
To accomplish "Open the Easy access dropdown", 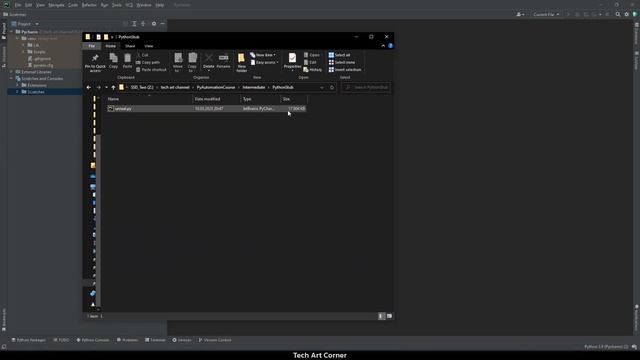I will point(264,62).
